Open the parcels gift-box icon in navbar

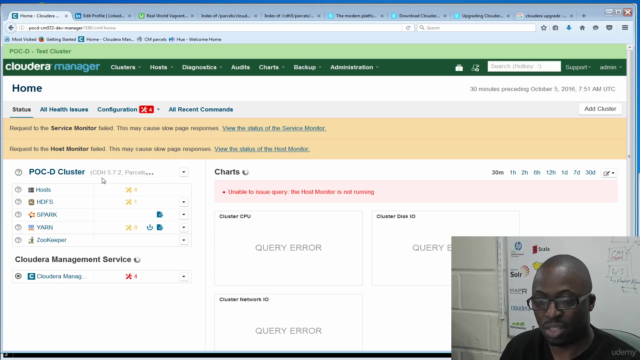[459, 68]
